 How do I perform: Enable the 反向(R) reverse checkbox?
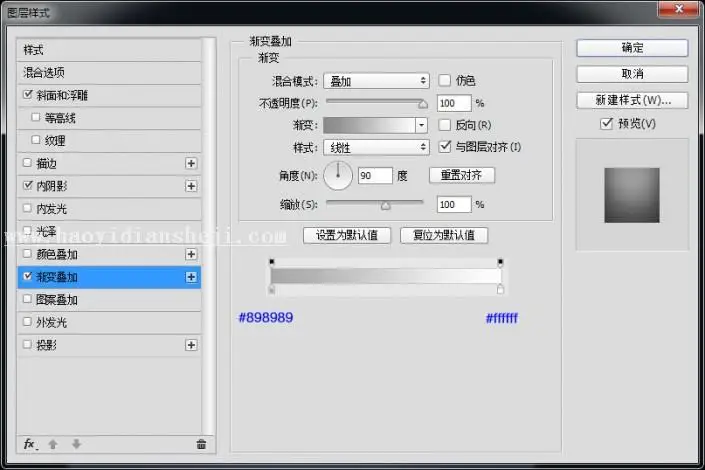tap(445, 125)
